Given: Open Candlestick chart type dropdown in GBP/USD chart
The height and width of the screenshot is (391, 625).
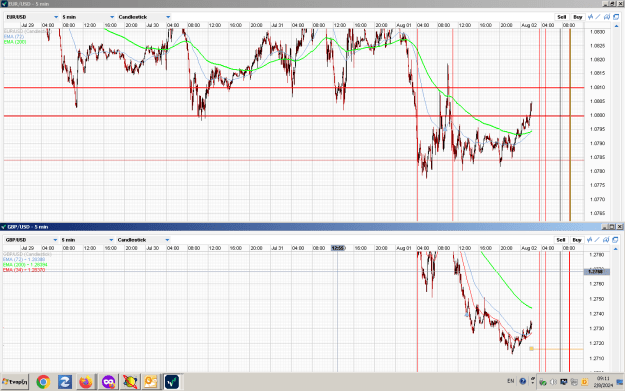Looking at the screenshot, I should point(143,240).
